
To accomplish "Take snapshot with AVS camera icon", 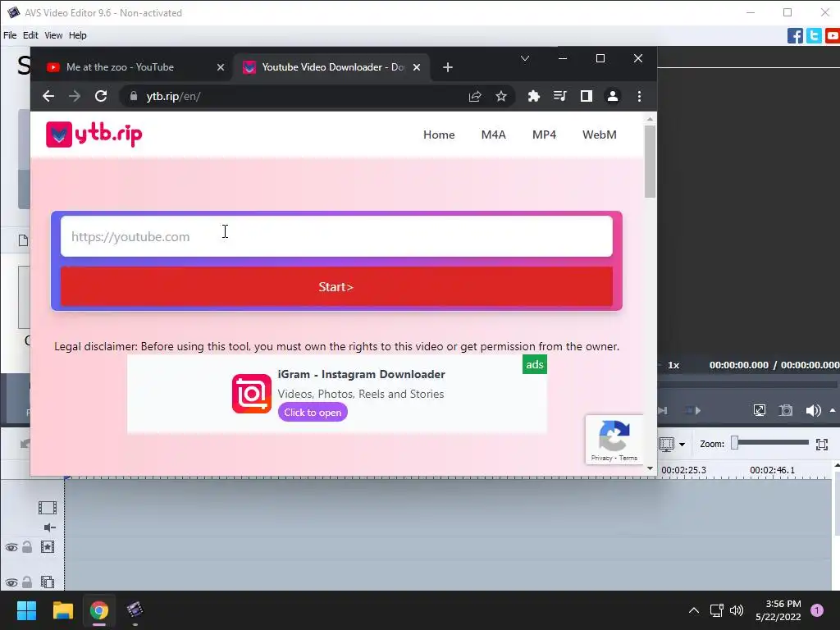I will (786, 410).
